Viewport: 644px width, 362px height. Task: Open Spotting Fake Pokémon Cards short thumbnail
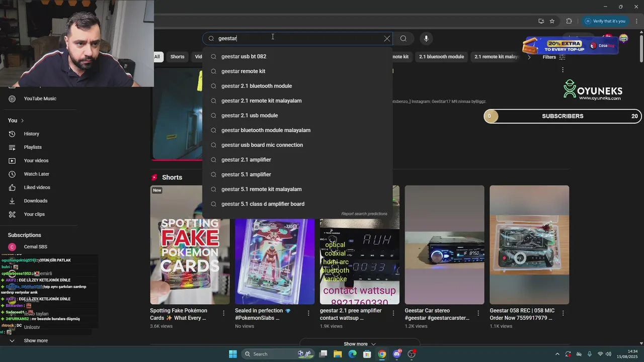[x=190, y=245]
